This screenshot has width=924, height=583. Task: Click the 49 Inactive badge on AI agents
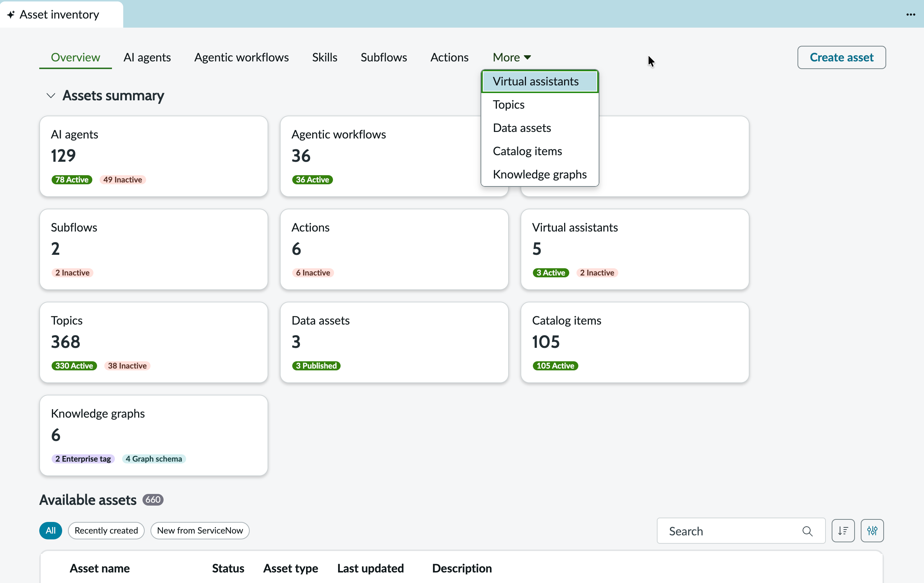(123, 180)
